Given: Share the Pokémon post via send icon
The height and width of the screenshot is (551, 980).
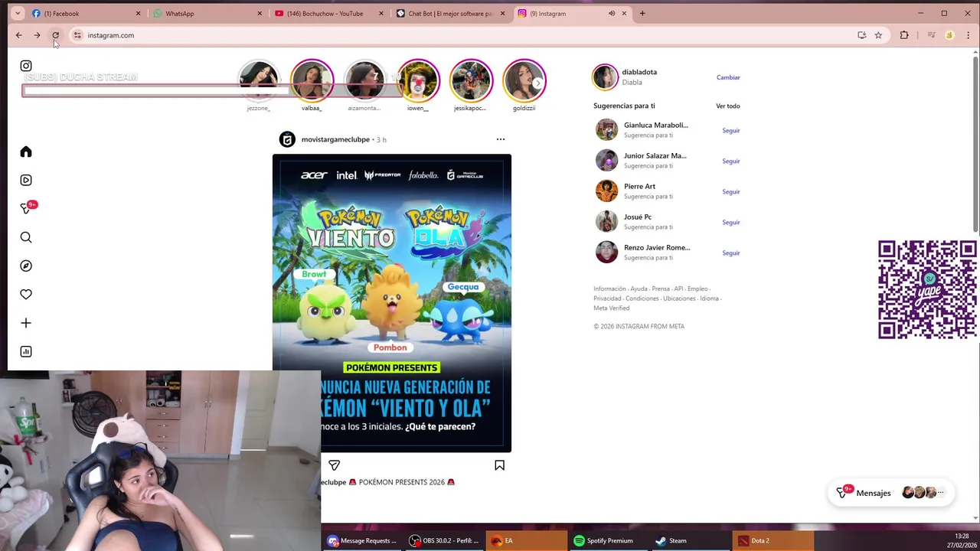Looking at the screenshot, I should [334, 465].
